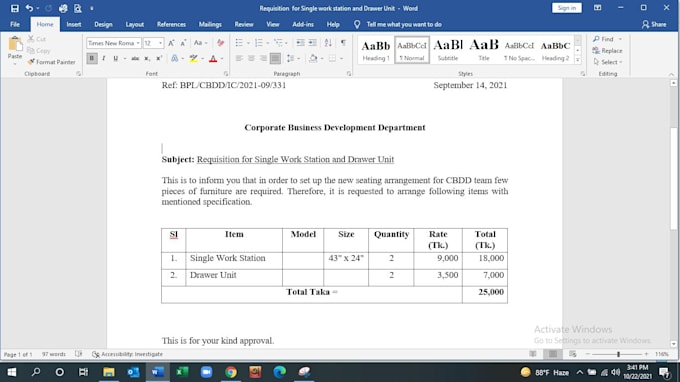
Task: Toggle show paragraph marks
Action: (343, 42)
